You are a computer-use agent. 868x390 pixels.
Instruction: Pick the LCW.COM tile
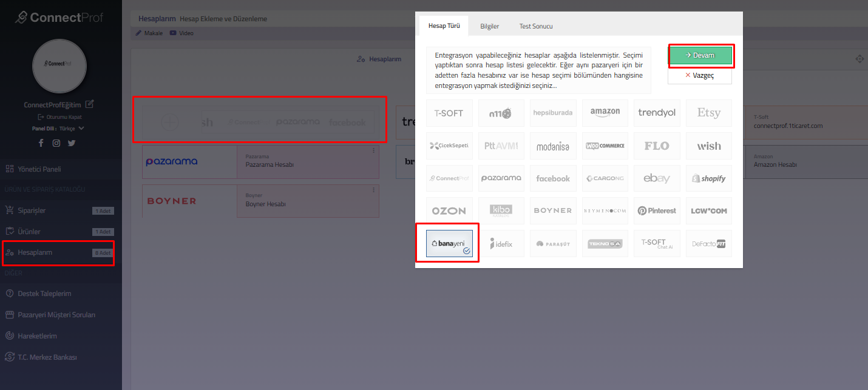709,210
